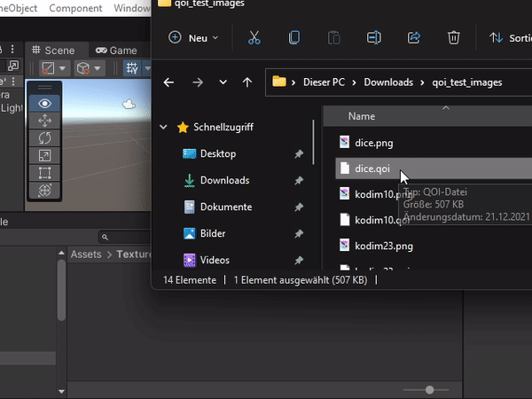Click the Unity draw mode shading icon
Image resolution: width=532 pixels, height=399 pixels.
[x=48, y=68]
